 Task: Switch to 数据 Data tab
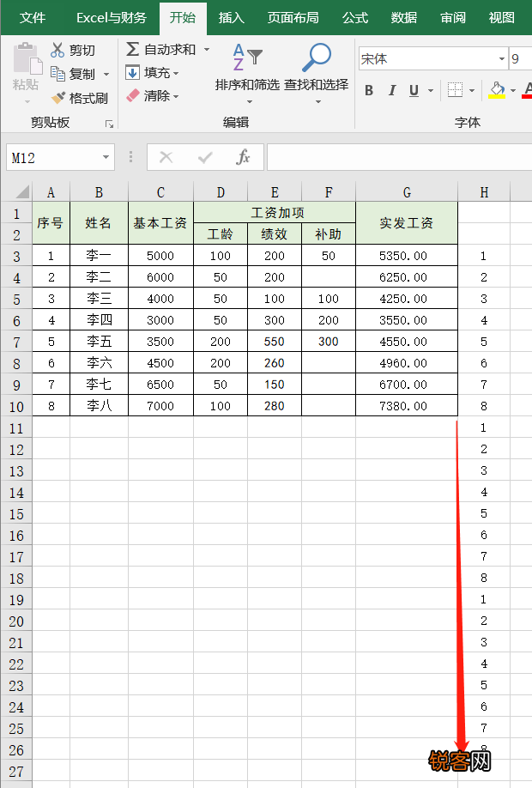click(x=403, y=18)
